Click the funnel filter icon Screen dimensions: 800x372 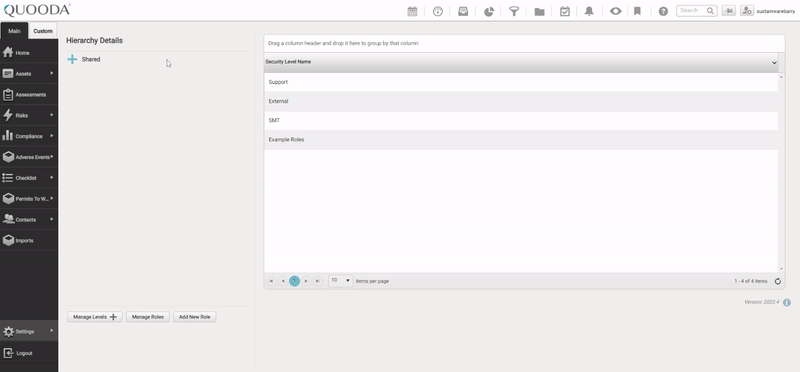[x=514, y=11]
